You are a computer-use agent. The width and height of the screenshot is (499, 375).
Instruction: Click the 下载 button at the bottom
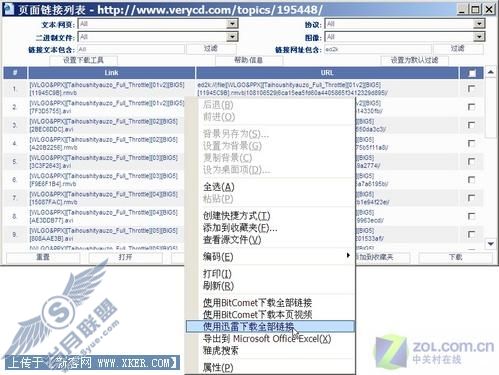coord(455,257)
